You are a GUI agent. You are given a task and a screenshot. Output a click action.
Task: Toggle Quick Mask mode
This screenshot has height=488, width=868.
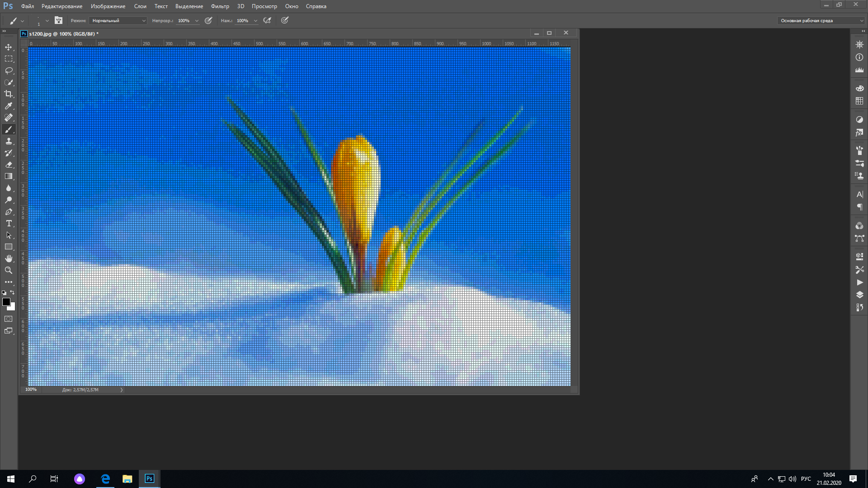click(x=9, y=319)
